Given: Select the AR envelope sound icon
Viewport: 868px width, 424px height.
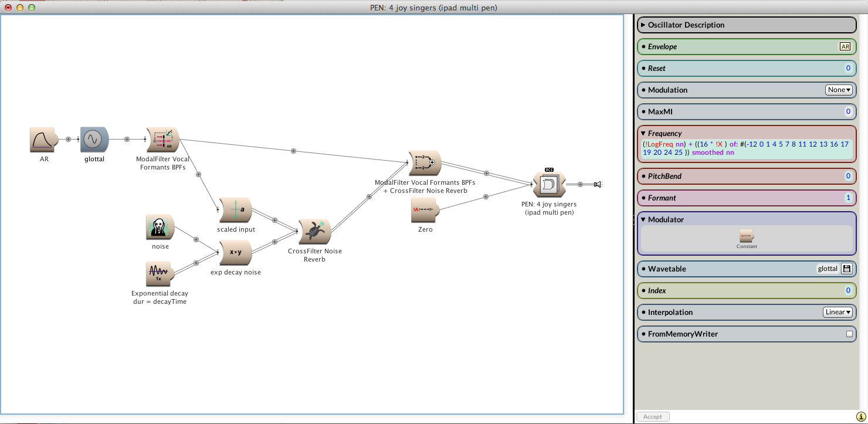Looking at the screenshot, I should click(x=43, y=140).
